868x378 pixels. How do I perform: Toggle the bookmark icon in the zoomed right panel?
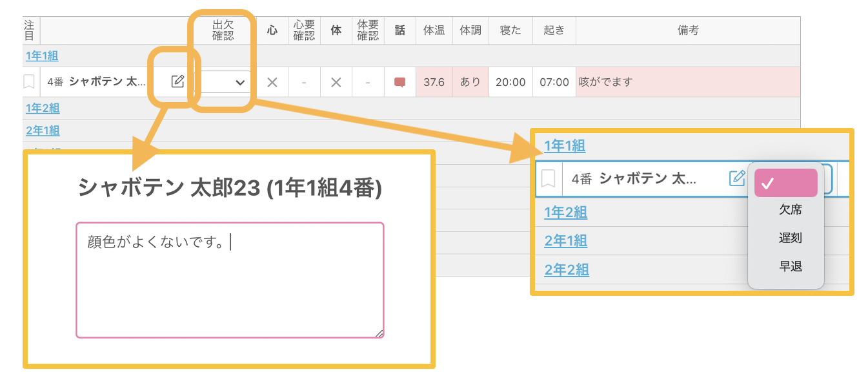tap(549, 178)
